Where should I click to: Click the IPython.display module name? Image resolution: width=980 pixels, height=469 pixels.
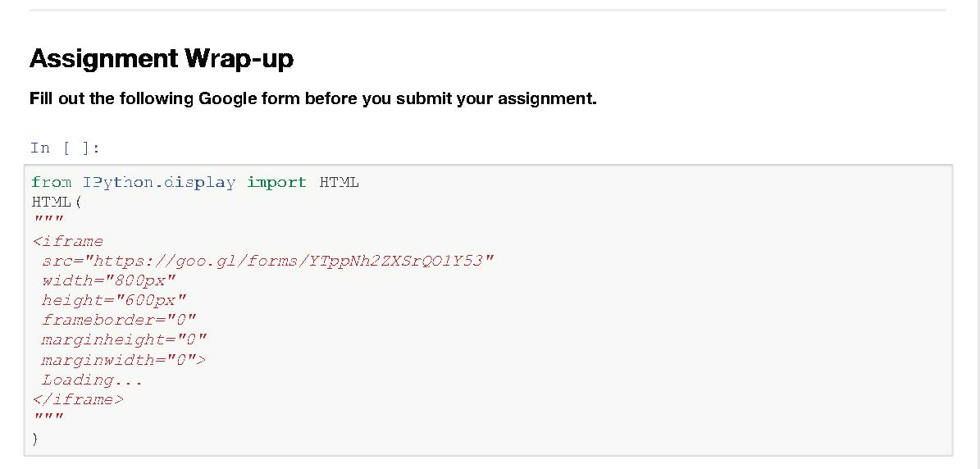[x=159, y=182]
